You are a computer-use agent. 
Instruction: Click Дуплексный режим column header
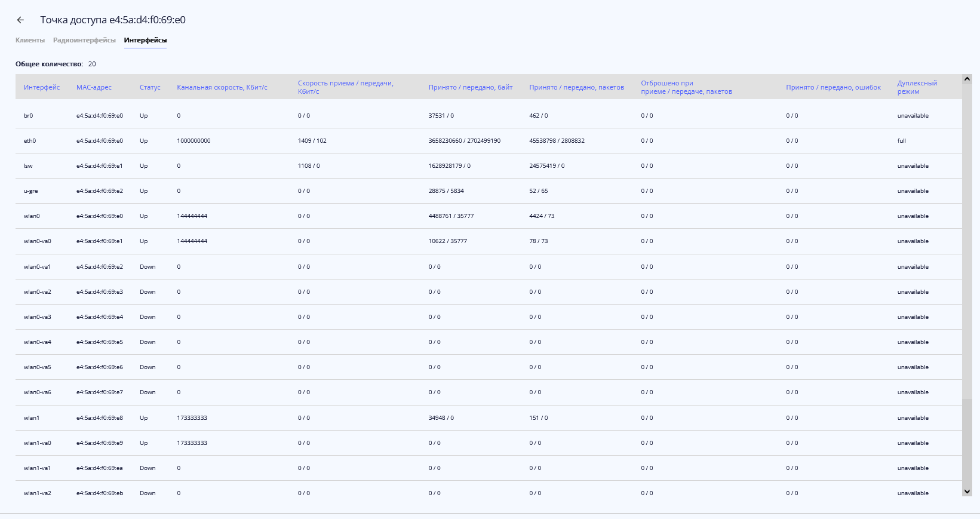[917, 87]
